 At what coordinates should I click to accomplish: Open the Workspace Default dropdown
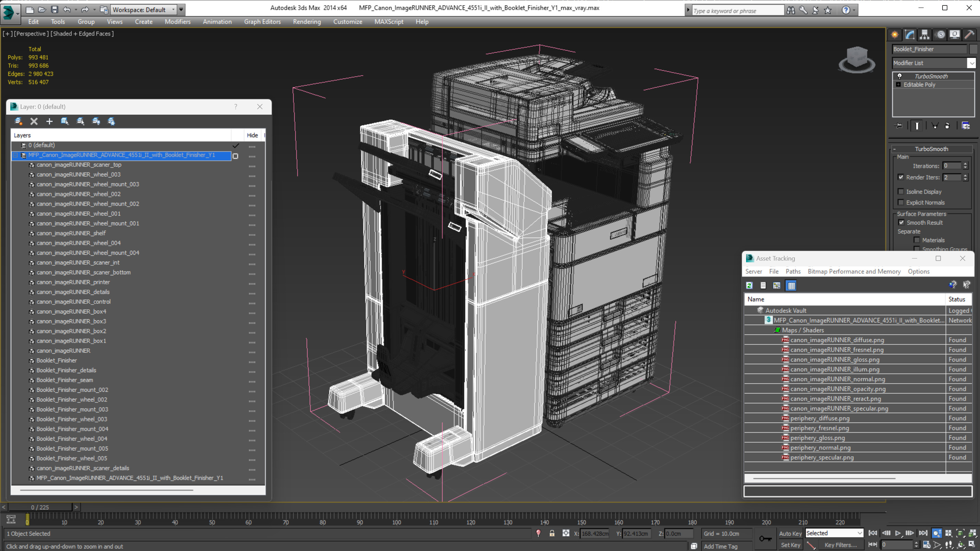click(x=173, y=10)
